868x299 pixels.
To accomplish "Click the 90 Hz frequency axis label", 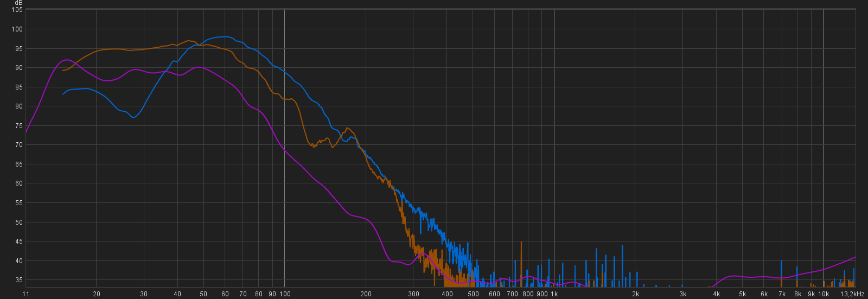I will [x=272, y=294].
